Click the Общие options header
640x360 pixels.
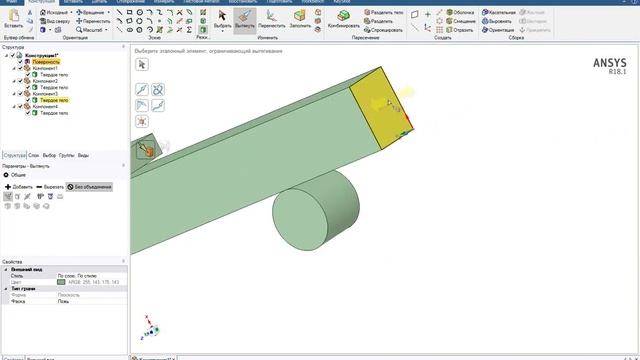(15, 175)
